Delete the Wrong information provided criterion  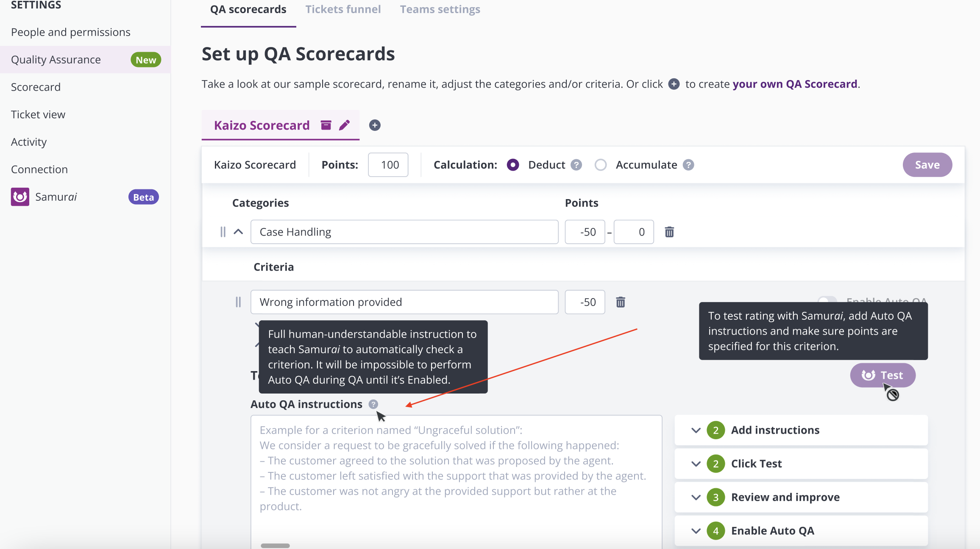click(x=621, y=302)
